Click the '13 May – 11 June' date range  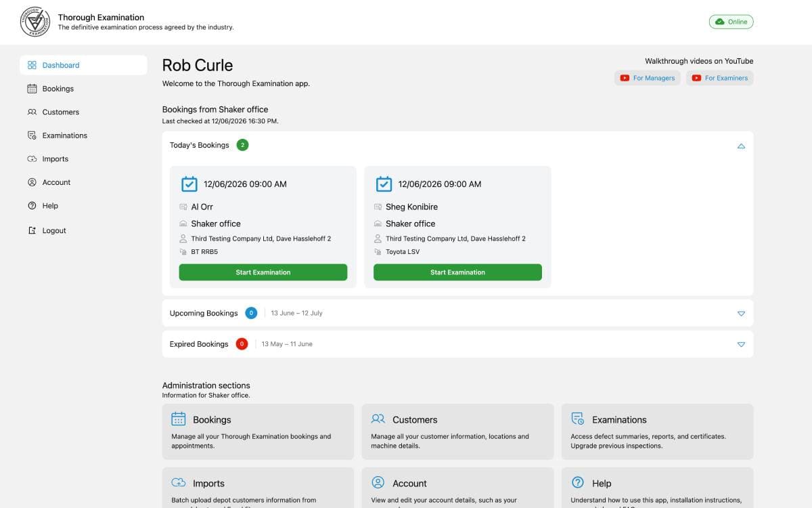(x=287, y=344)
